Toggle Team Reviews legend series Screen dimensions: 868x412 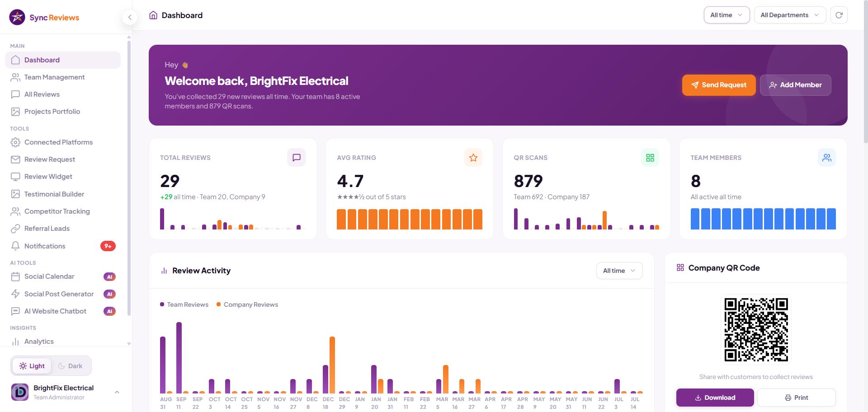(184, 304)
